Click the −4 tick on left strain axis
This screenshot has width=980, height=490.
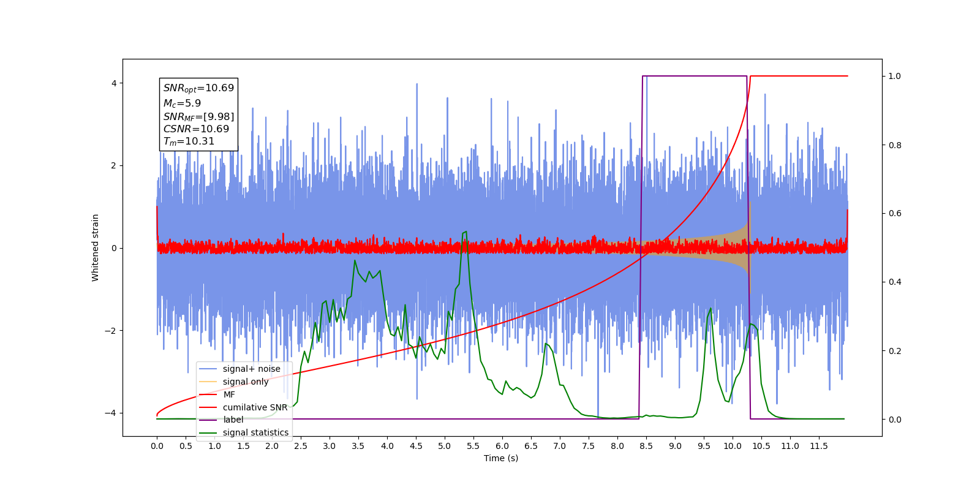[111, 413]
